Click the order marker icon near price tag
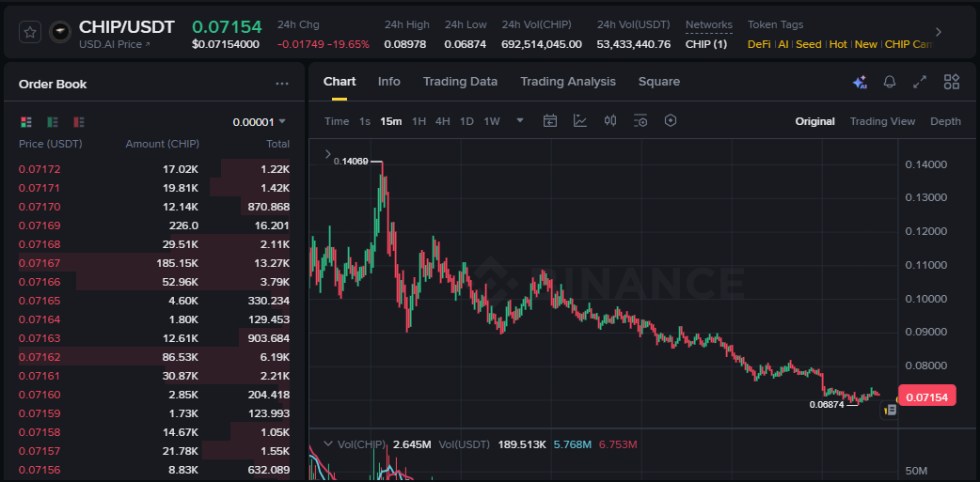This screenshot has height=482, width=980. point(891,411)
